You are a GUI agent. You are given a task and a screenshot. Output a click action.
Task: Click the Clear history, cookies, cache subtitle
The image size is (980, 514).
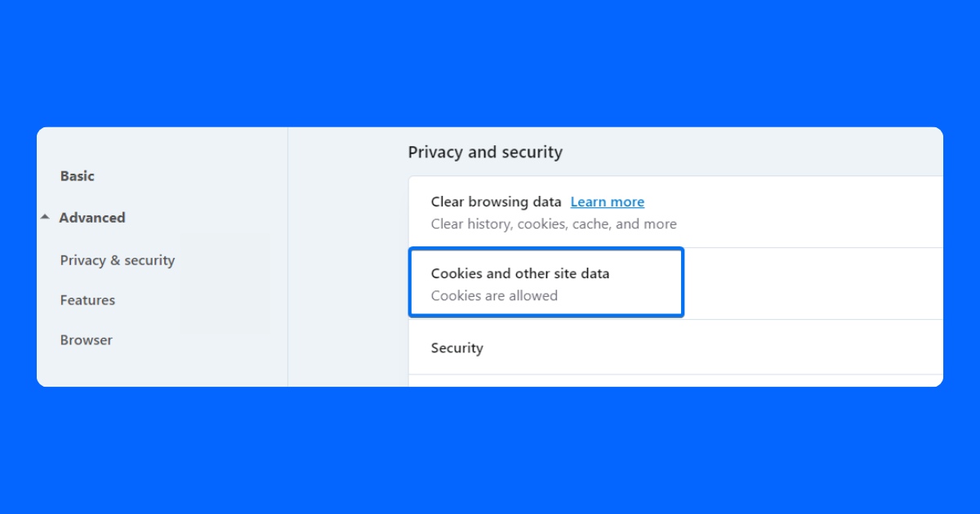tap(554, 224)
